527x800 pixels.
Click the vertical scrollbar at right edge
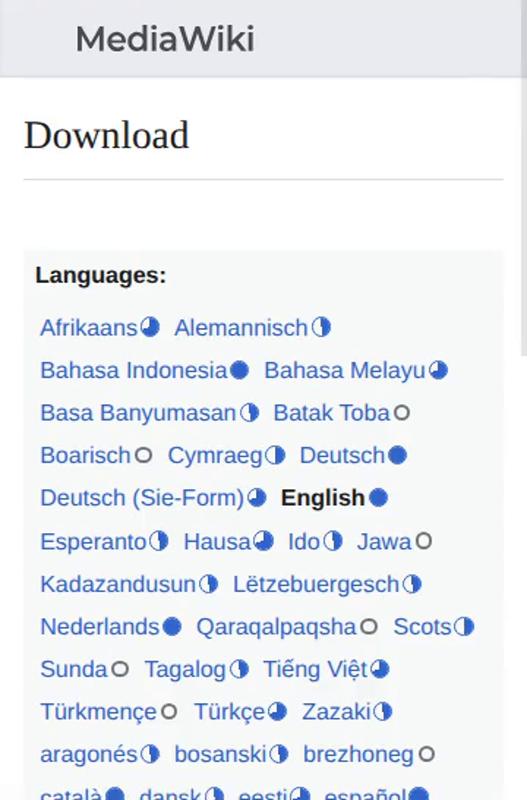(x=523, y=179)
